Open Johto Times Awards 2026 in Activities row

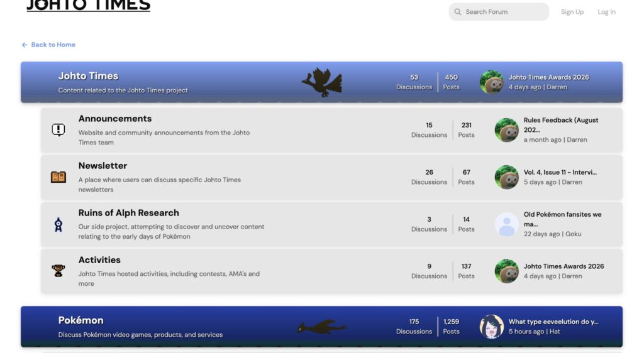(x=563, y=266)
